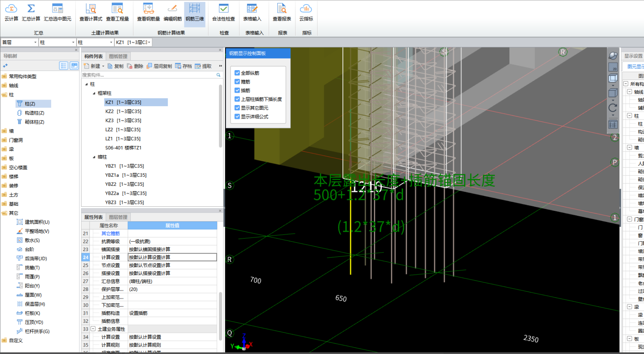
Task: Click 复制 copy component button
Action: (x=116, y=66)
